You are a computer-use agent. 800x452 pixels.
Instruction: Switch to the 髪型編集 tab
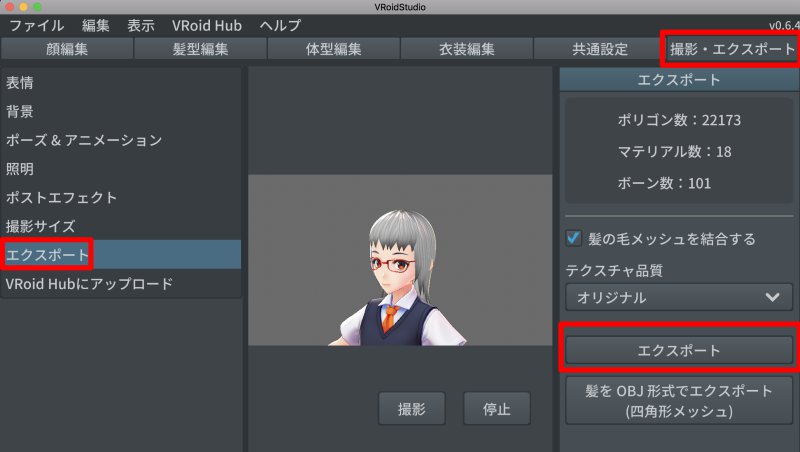pos(200,49)
